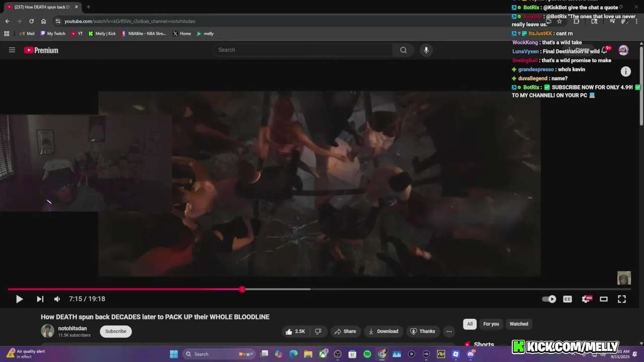Image resolution: width=644 pixels, height=362 pixels.
Task: Open the My Twitch bookmark
Action: (x=53, y=34)
